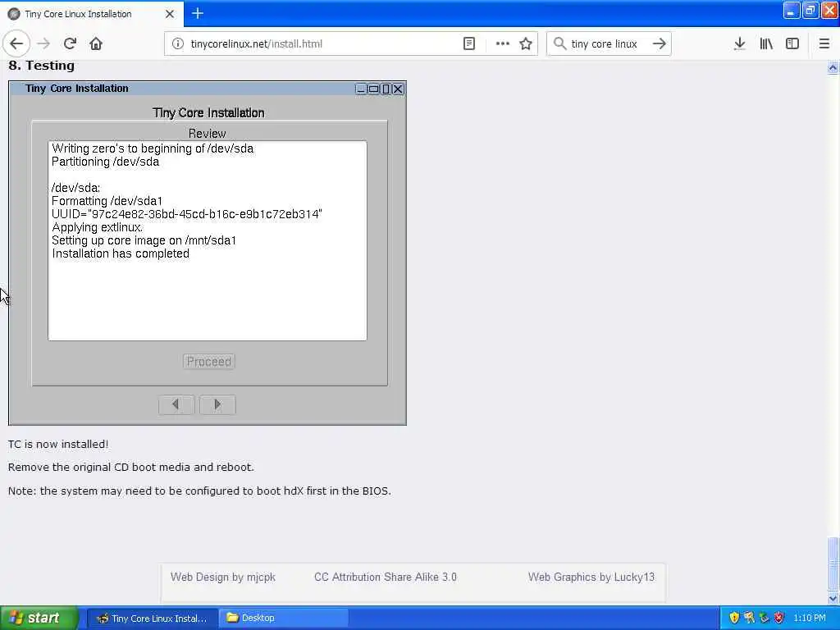Screen dimensions: 840x630
Task: Close the Tiny Core Linux Installation tab
Action: tap(170, 14)
